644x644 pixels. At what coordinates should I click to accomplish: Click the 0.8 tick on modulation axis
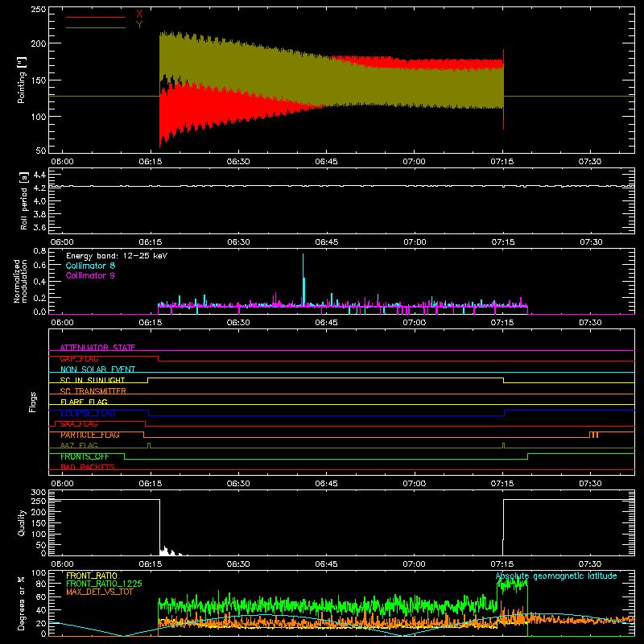click(x=39, y=250)
